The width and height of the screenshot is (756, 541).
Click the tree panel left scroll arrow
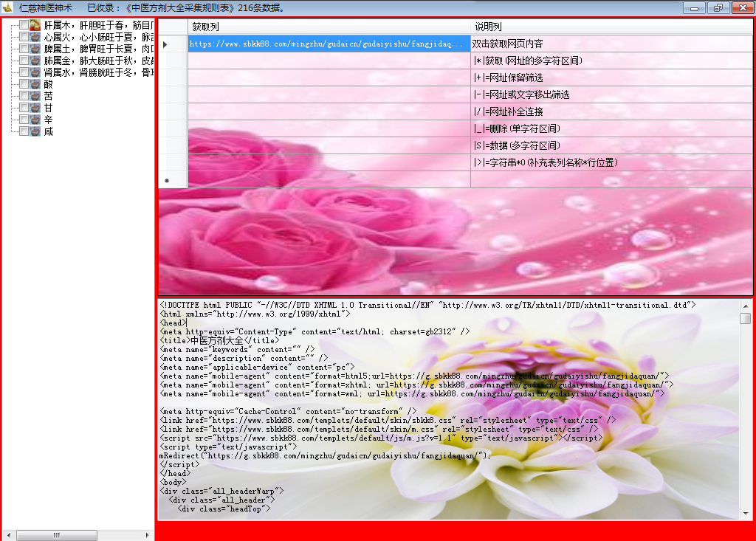click(x=9, y=535)
